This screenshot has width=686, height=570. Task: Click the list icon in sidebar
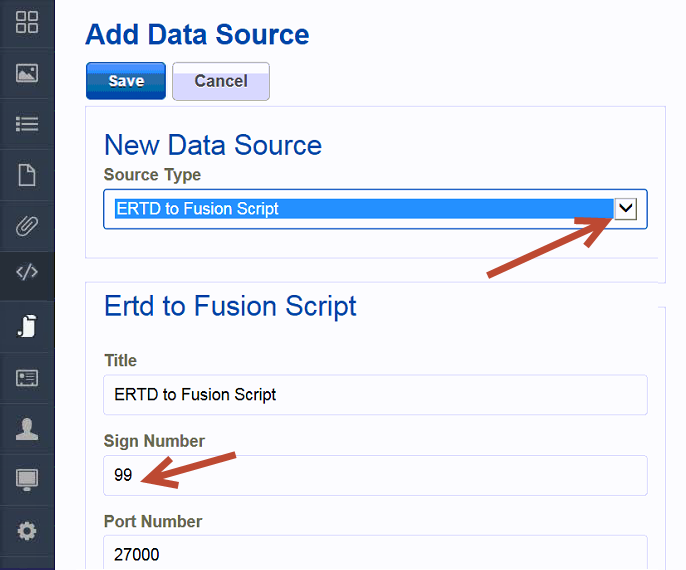[x=27, y=124]
